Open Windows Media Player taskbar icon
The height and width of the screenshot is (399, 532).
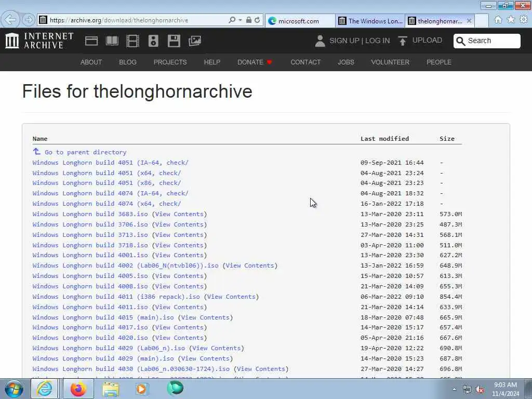142,389
